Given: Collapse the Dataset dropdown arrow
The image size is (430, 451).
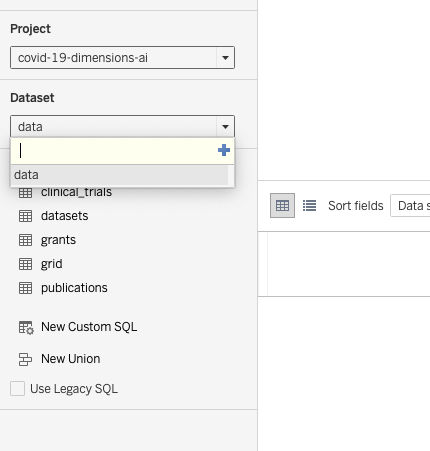Looking at the screenshot, I should point(225,127).
